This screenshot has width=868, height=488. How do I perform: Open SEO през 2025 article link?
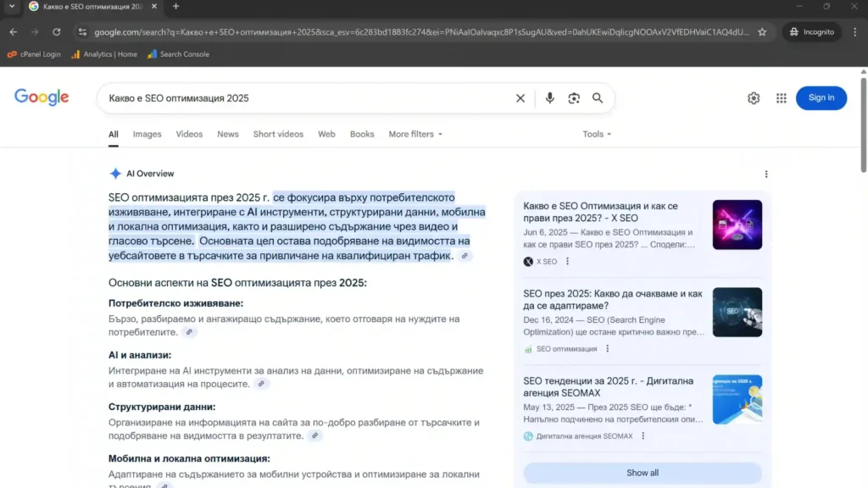click(613, 299)
